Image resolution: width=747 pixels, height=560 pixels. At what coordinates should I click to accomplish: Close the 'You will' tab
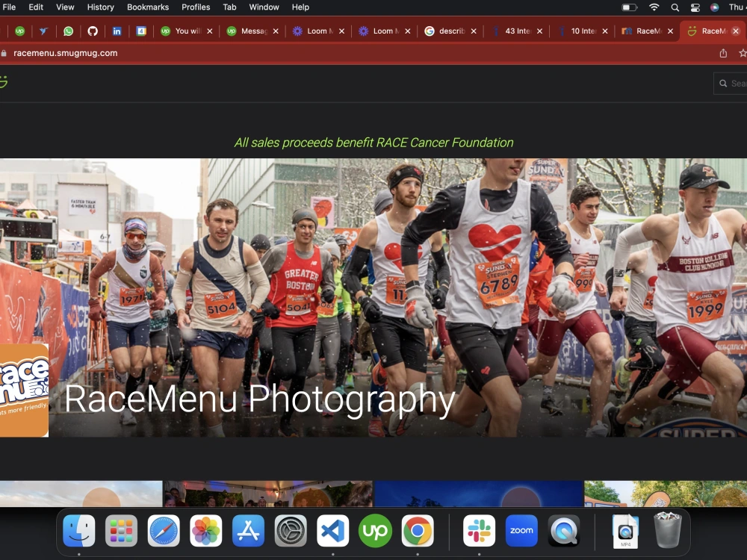tap(210, 31)
